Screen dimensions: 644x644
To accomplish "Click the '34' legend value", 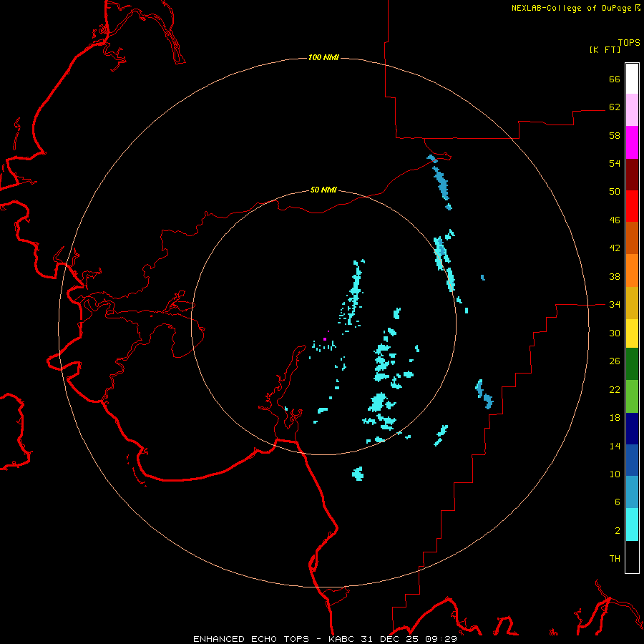I will 615,305.
